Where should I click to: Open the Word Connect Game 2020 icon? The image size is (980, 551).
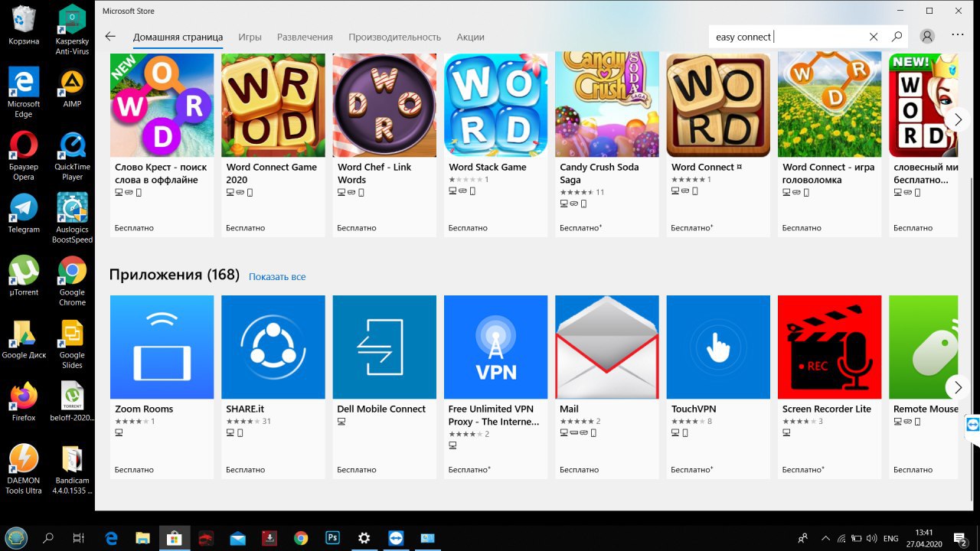coord(273,105)
